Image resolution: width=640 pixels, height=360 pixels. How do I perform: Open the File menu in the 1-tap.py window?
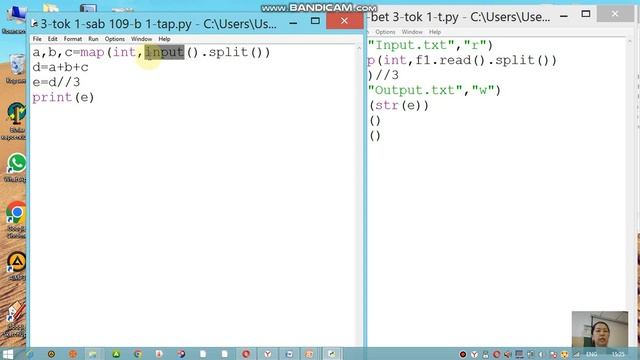click(x=37, y=39)
